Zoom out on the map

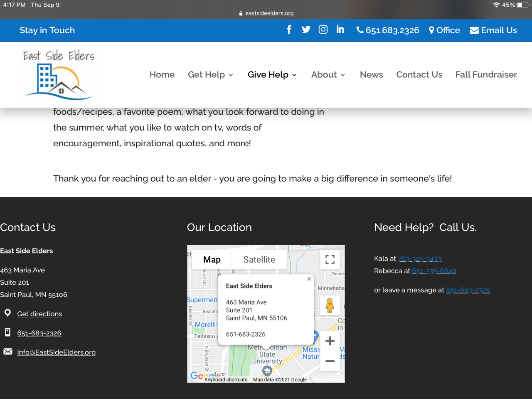coord(330,361)
